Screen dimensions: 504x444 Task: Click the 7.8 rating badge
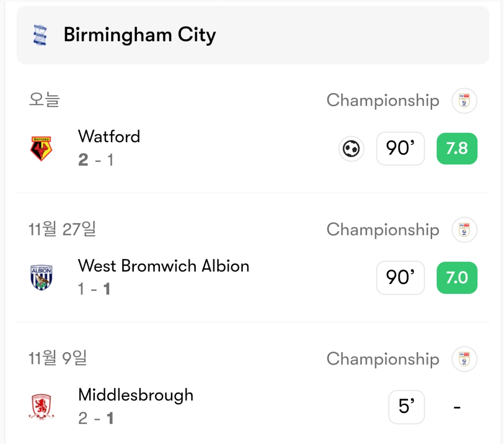point(457,148)
